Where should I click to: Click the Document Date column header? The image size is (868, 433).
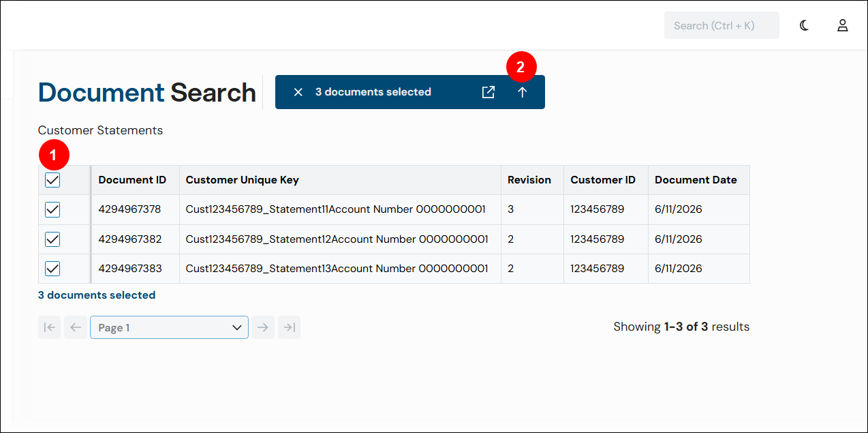699,180
